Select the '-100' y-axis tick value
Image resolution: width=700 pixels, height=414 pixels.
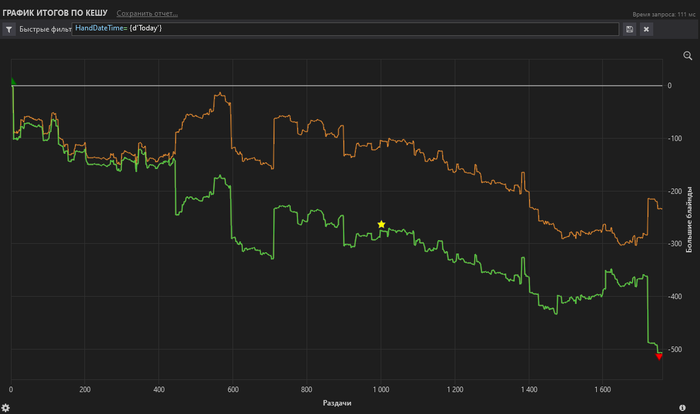[x=675, y=138]
